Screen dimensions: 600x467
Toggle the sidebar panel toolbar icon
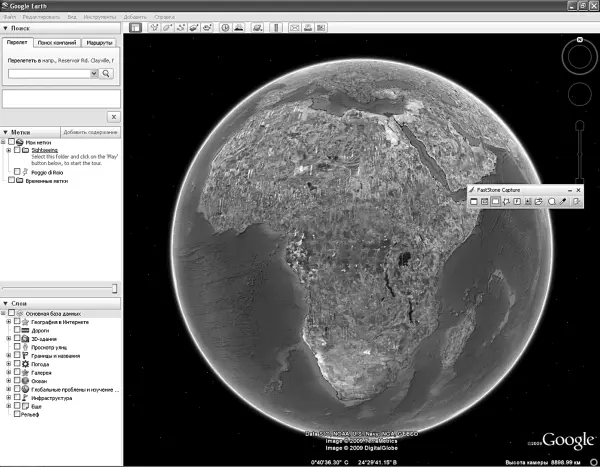pos(135,28)
